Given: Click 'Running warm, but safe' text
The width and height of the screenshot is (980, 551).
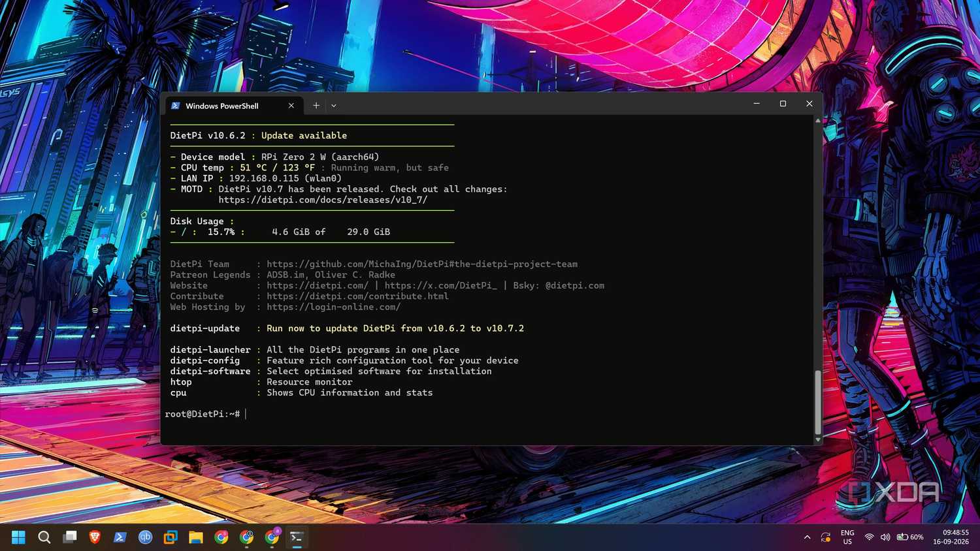Looking at the screenshot, I should [x=390, y=168].
